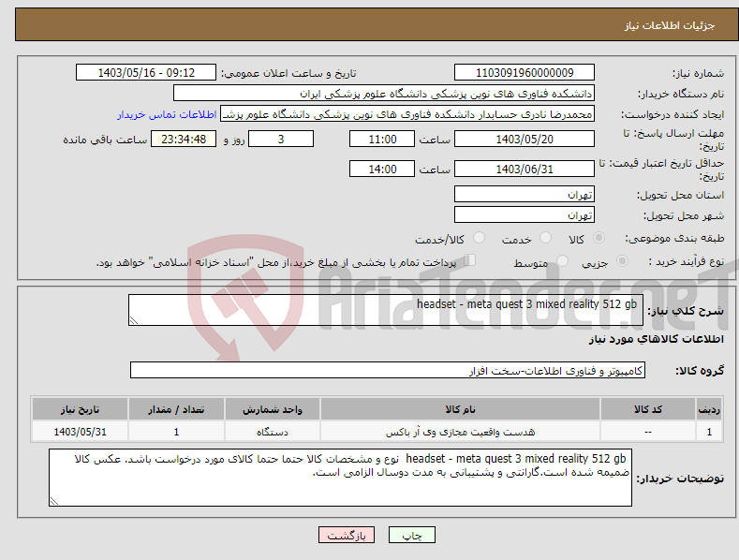The image size is (739, 560).
Task: Click the remaining time field 23:34:48
Action: (x=184, y=139)
